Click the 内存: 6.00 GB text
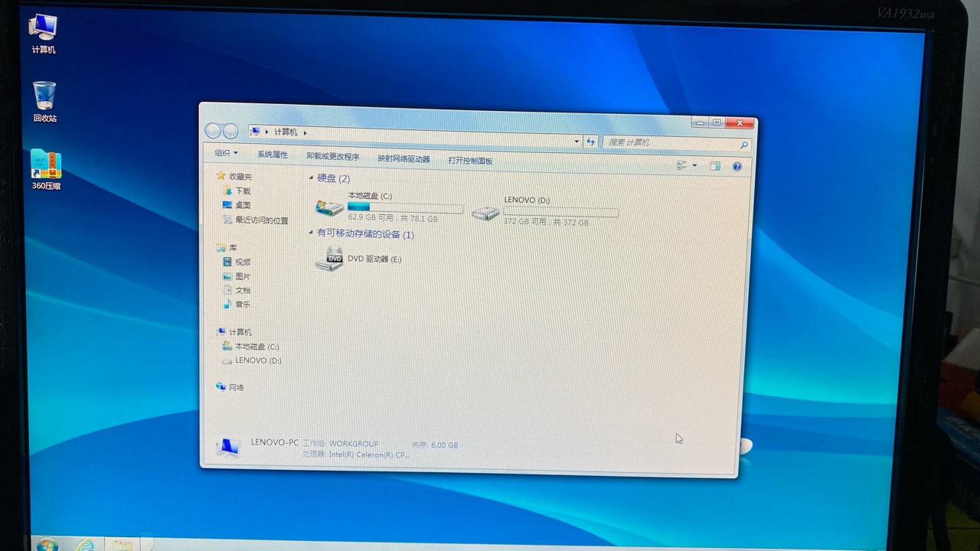 tap(435, 445)
